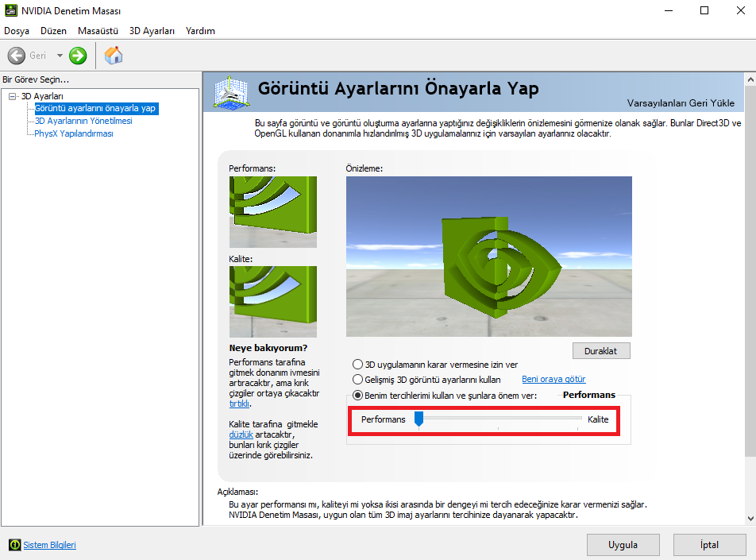Viewport: 756px width, 560px height.
Task: Open the Back history dropdown arrow
Action: [x=60, y=56]
